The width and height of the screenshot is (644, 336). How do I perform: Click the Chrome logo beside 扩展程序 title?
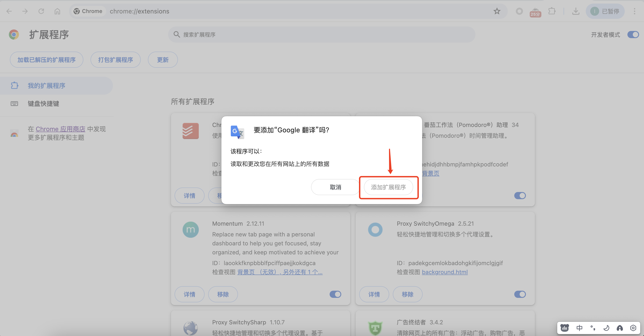tap(14, 35)
